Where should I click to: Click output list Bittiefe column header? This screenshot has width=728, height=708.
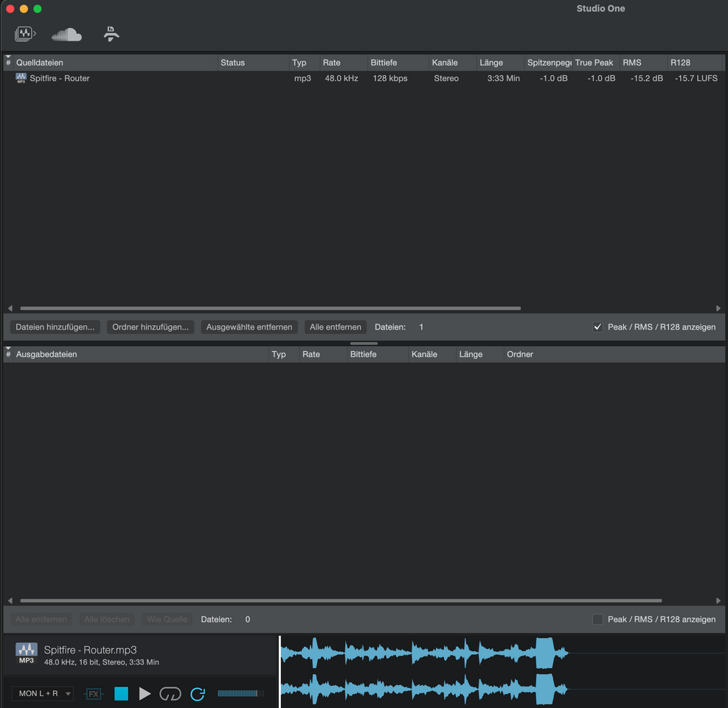(x=378, y=354)
